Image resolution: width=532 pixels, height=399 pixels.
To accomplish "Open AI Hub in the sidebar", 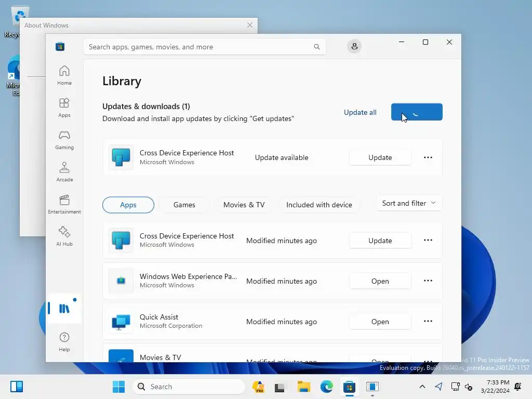I will 64,236.
